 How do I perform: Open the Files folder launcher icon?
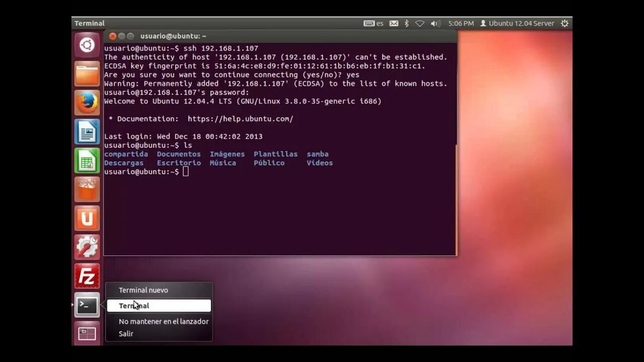tap(87, 74)
